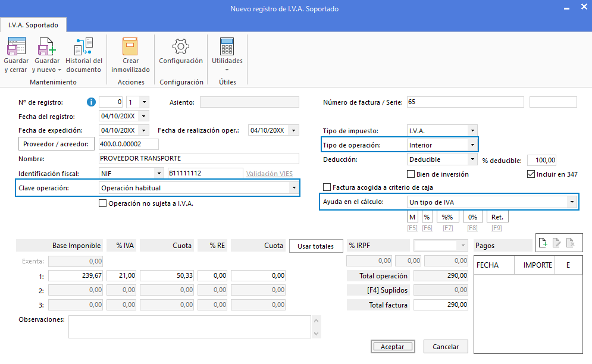Open the Utilidades calculator icon
The width and height of the screenshot is (592, 364).
(227, 46)
